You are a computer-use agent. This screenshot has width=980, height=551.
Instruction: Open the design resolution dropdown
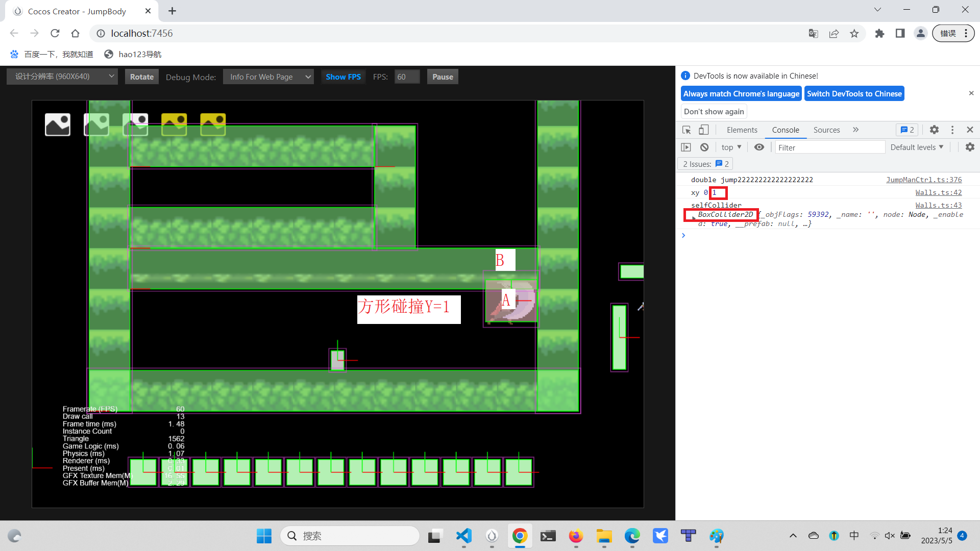tap(62, 77)
